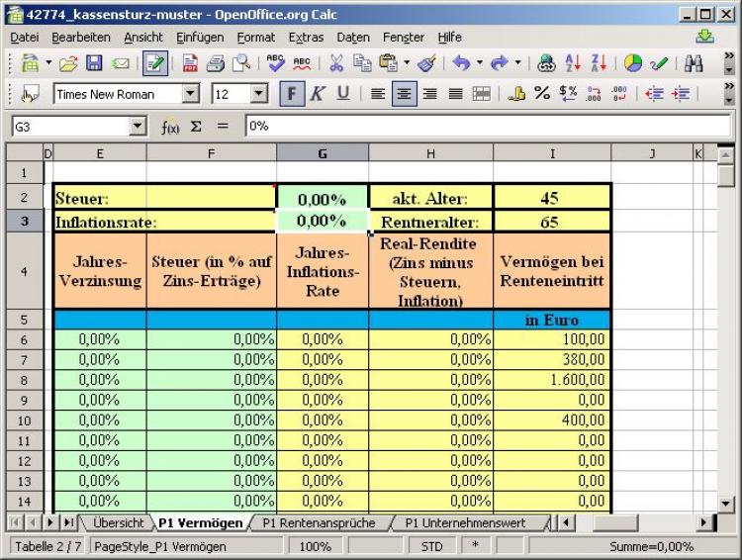Screen dimensions: 742x560
Task: Open the Chart insert tool
Action: coord(633,63)
